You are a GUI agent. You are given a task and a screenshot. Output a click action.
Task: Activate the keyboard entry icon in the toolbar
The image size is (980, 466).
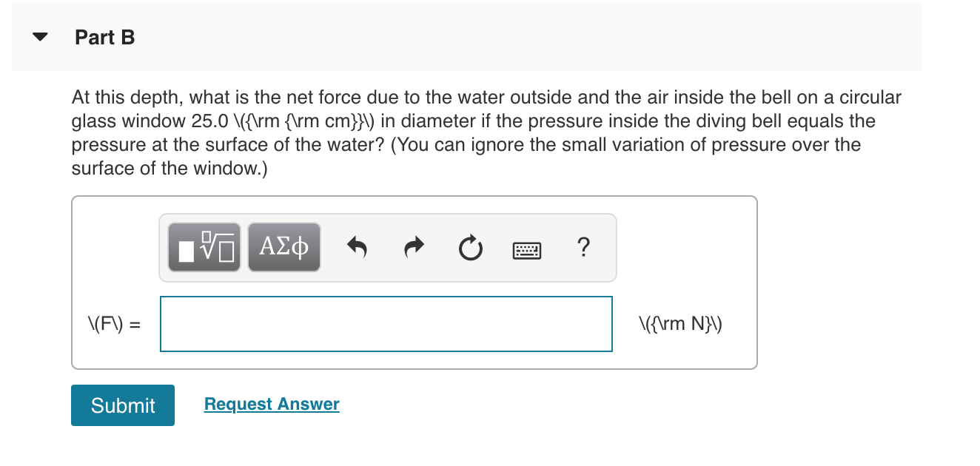pos(526,249)
